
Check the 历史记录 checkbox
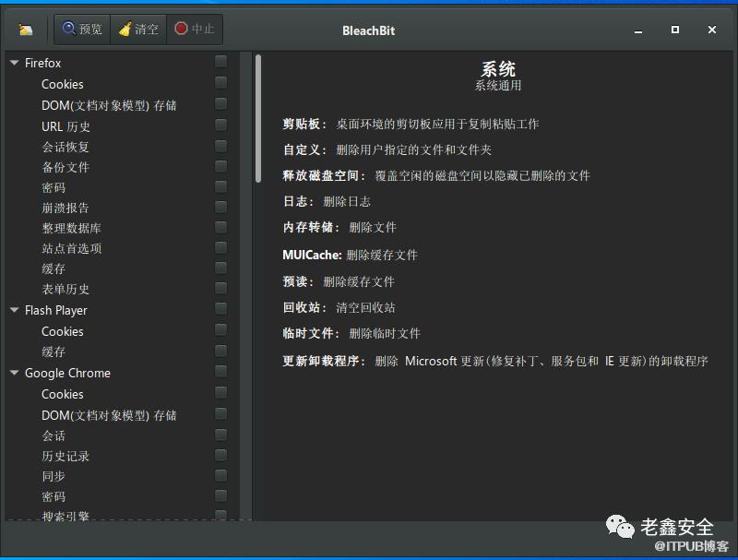(220, 455)
